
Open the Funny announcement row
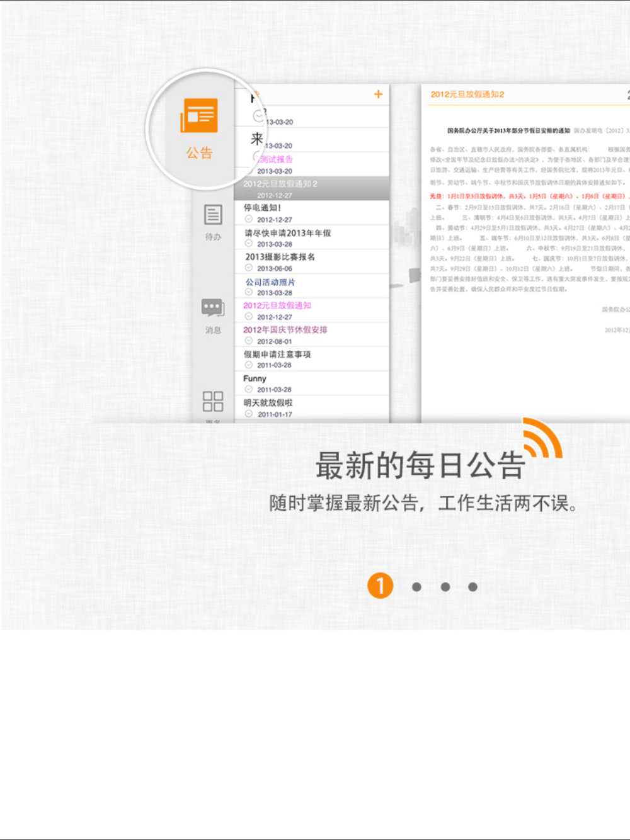[312, 383]
